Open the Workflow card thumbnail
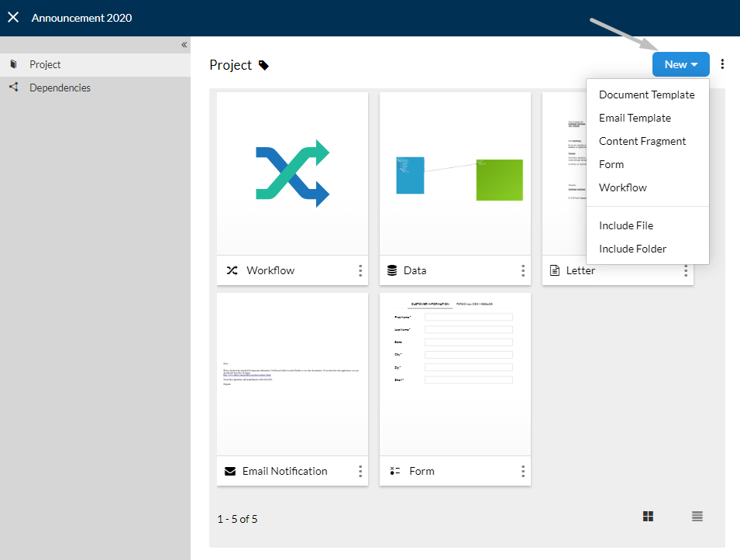 pos(293,173)
